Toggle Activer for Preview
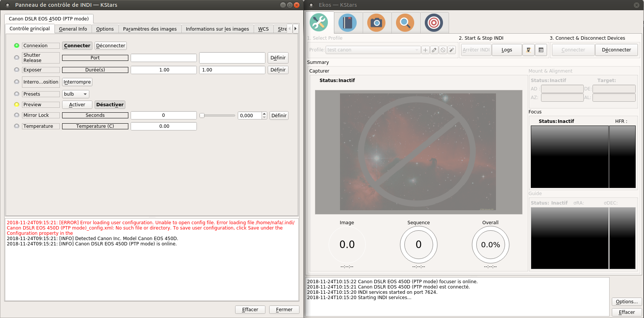 (77, 105)
